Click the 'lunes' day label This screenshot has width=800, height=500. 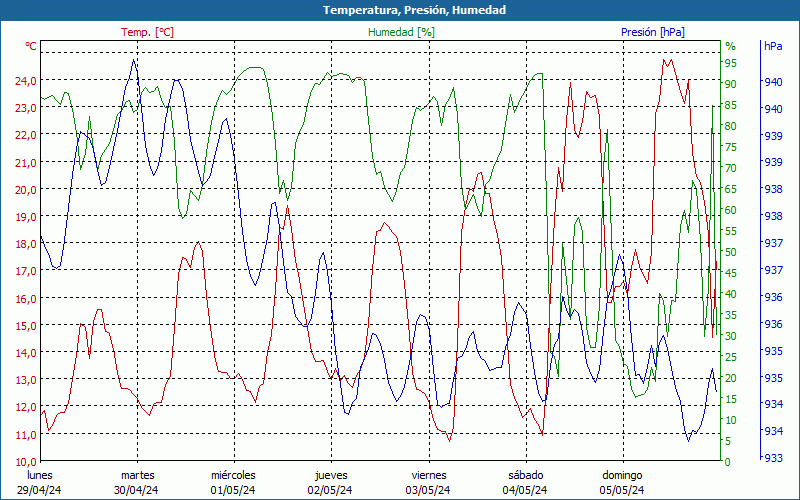coord(40,475)
